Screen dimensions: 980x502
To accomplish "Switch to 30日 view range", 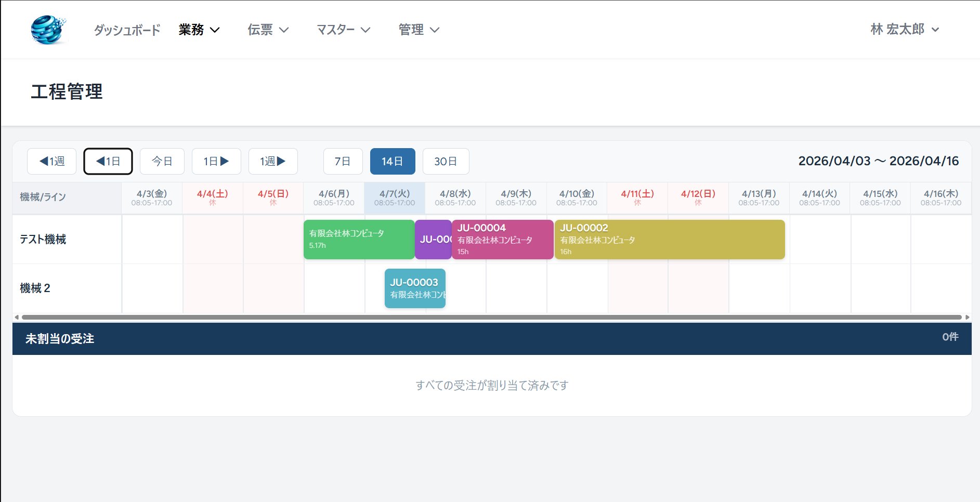I will 446,161.
